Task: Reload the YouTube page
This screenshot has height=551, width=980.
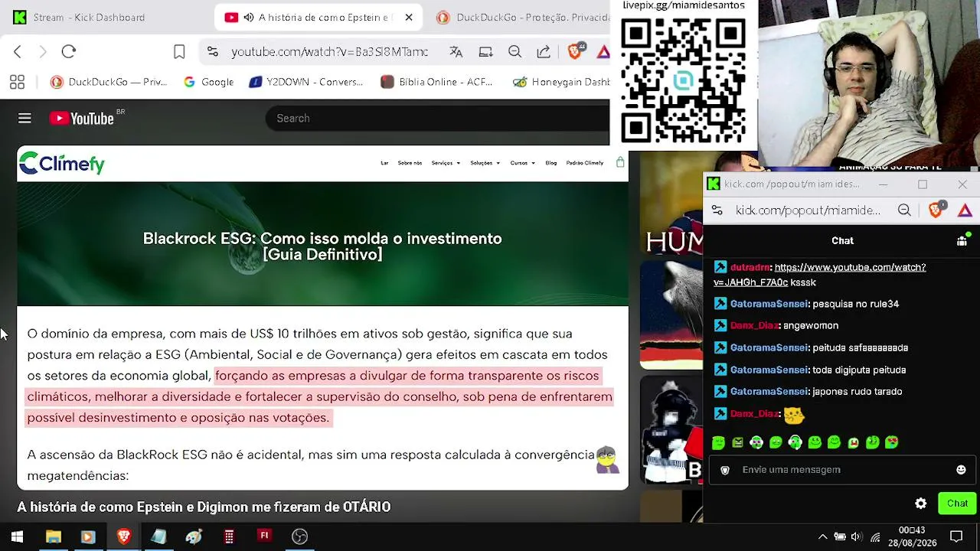Action: 69,51
